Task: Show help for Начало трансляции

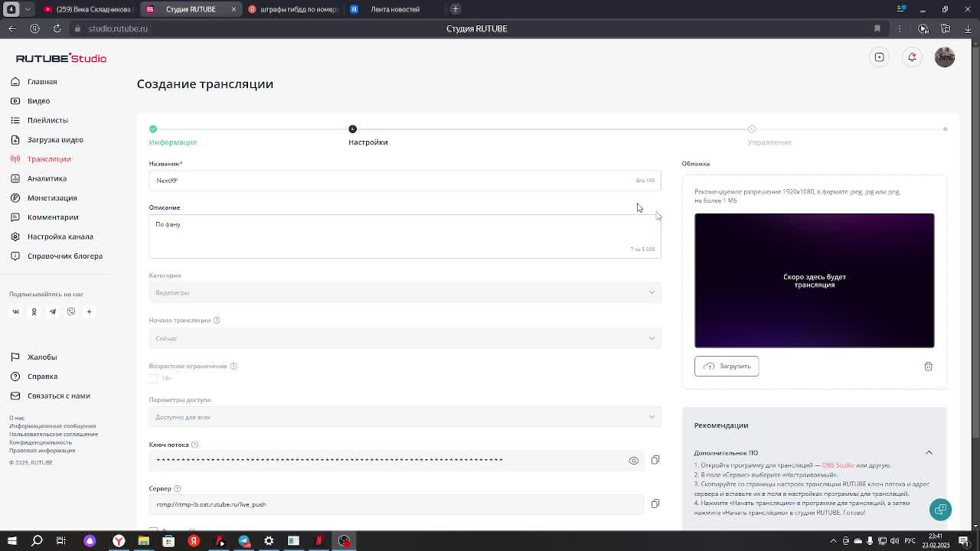Action: [217, 320]
